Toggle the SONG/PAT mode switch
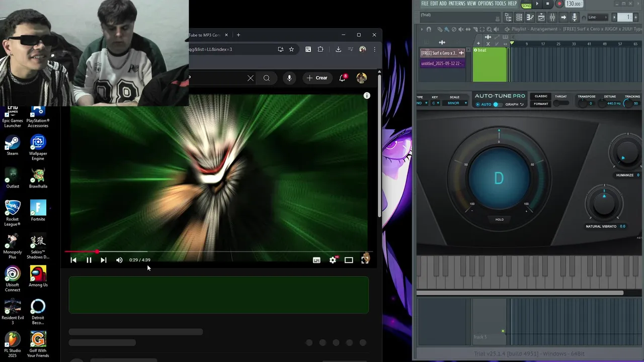The image size is (644, 362). point(526,5)
